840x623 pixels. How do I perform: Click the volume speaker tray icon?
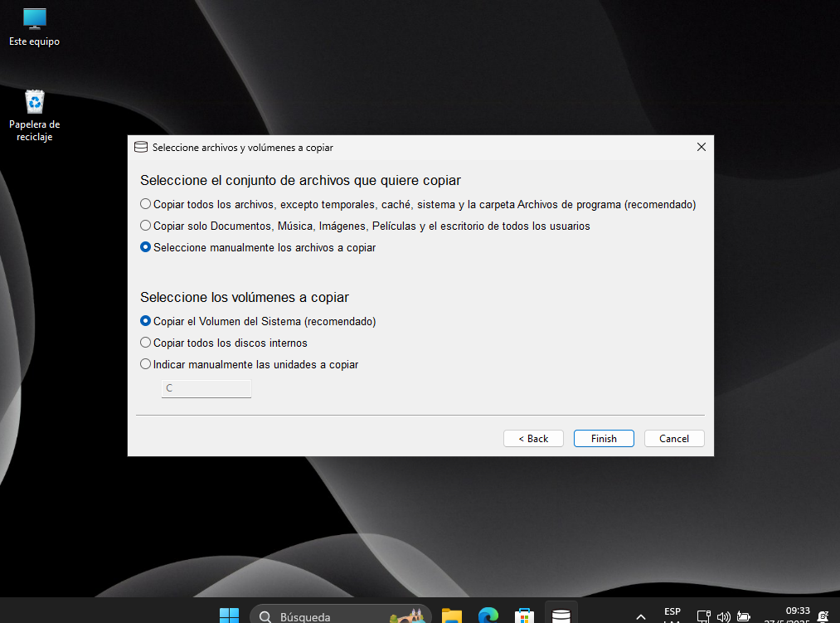pyautogui.click(x=723, y=616)
